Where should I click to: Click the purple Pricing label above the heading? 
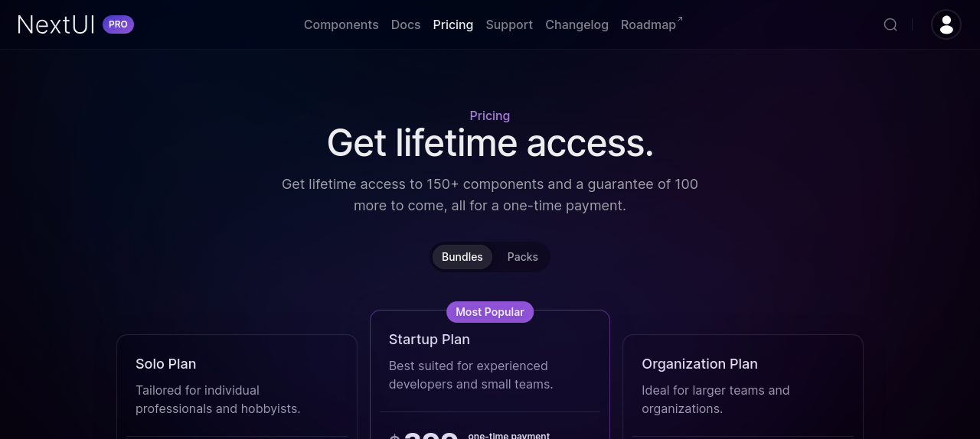(490, 115)
